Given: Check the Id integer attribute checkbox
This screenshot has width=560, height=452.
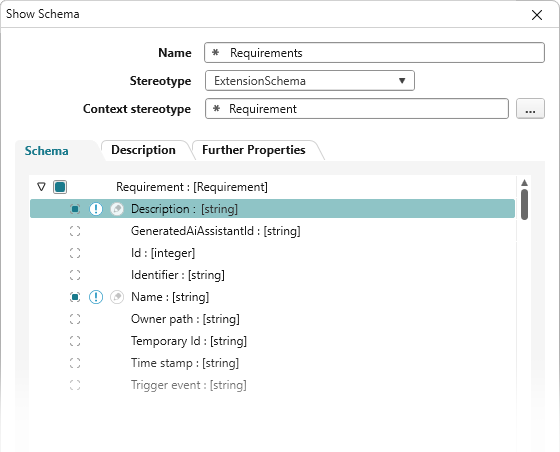Looking at the screenshot, I should [75, 253].
